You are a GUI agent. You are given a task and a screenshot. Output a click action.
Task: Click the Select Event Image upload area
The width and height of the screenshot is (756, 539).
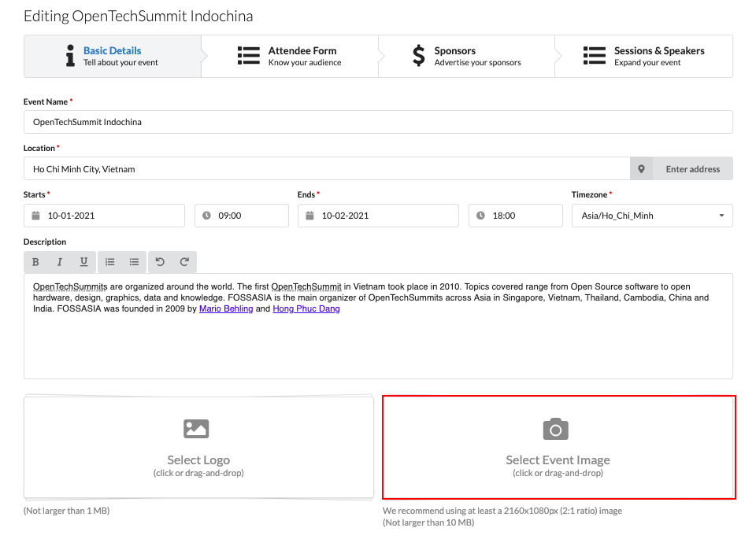tap(559, 448)
